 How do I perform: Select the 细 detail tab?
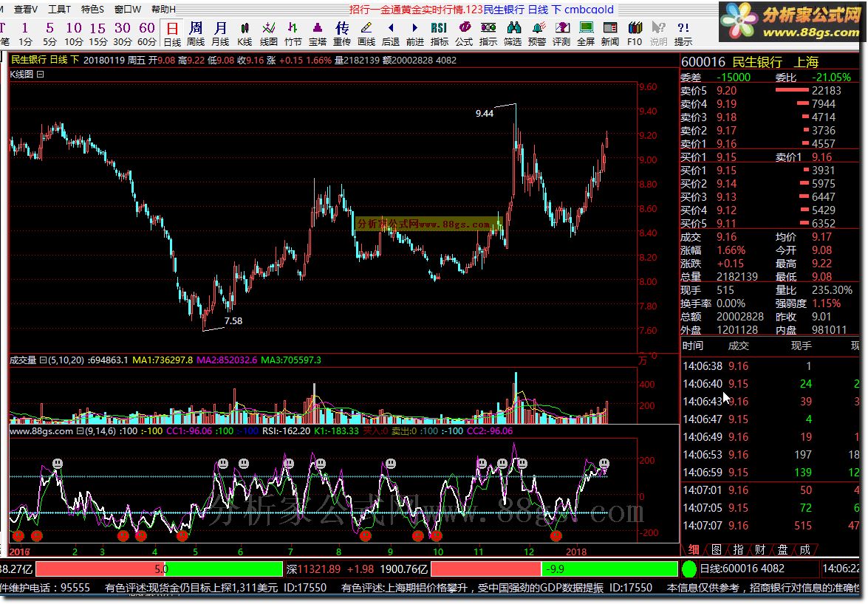pyautogui.click(x=694, y=549)
